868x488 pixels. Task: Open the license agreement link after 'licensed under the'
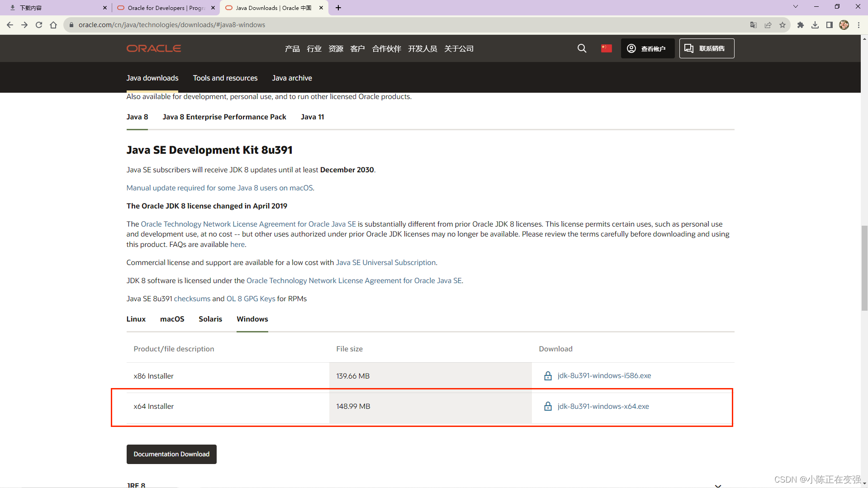click(354, 281)
